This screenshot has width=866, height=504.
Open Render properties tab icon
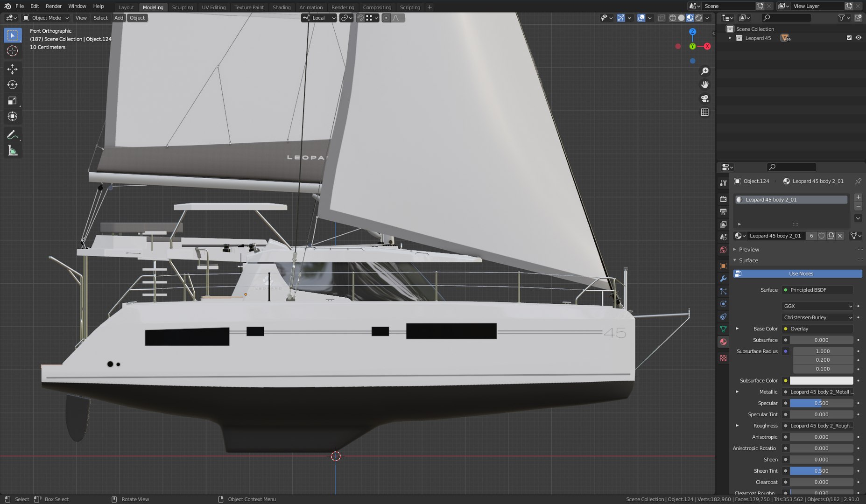pos(723,199)
